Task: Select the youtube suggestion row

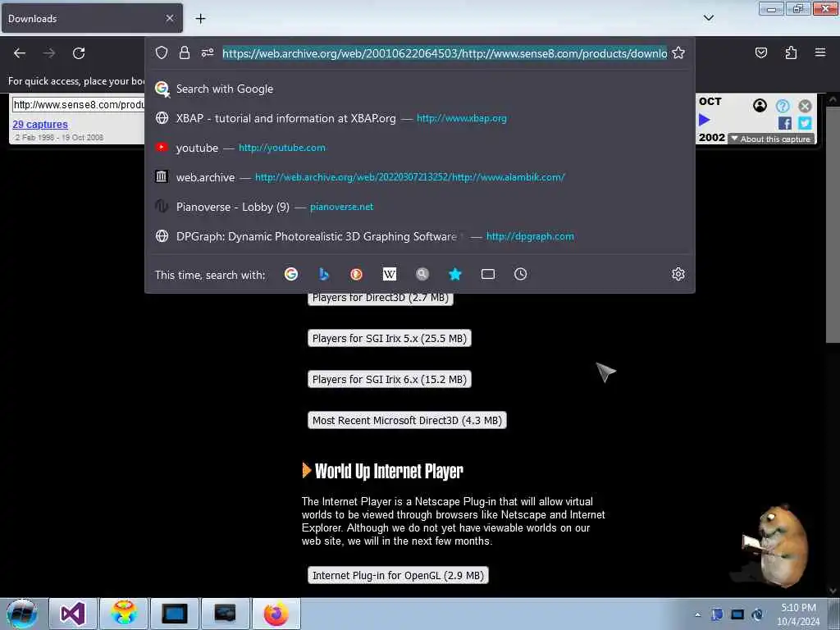Action: pyautogui.click(x=420, y=148)
